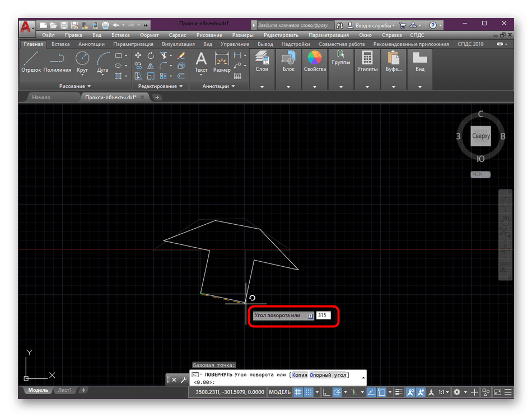Viewport: 532px width, 417px height.
Task: Click the Trim scissors icon
Action: [x=164, y=55]
